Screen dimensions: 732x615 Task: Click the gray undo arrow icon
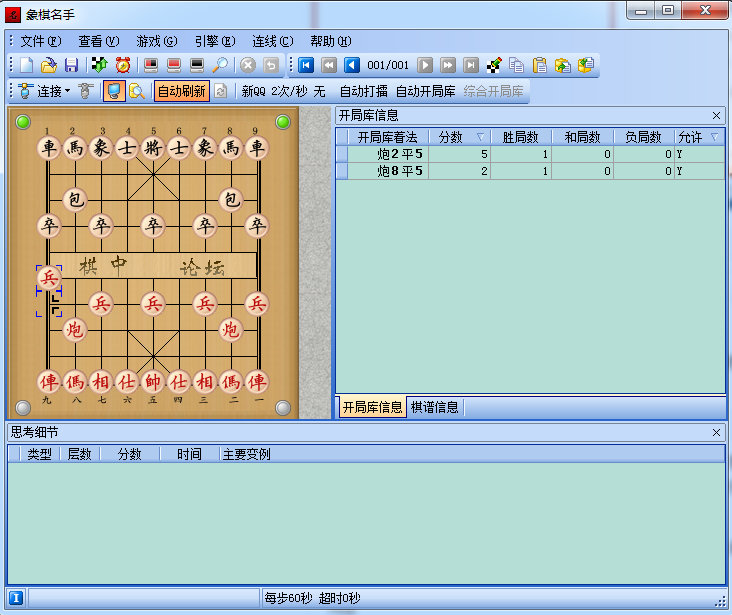coord(271,65)
